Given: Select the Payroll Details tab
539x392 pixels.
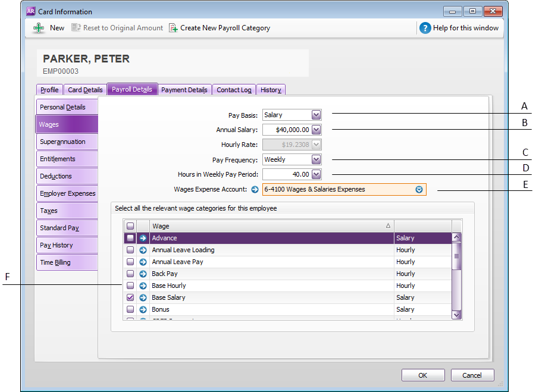Looking at the screenshot, I should [x=132, y=89].
